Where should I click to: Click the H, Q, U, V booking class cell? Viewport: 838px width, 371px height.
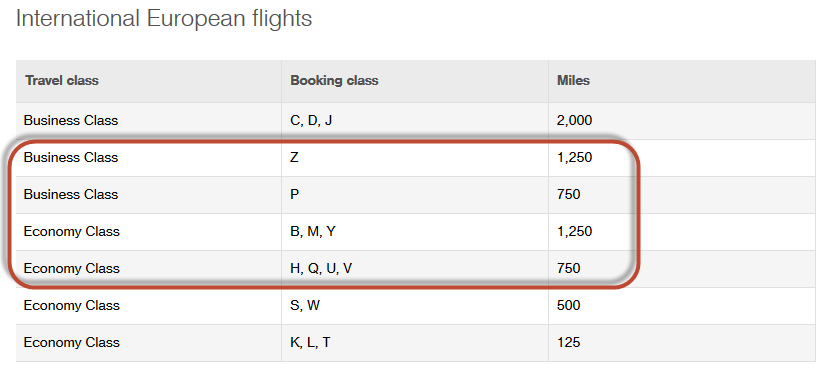321,268
